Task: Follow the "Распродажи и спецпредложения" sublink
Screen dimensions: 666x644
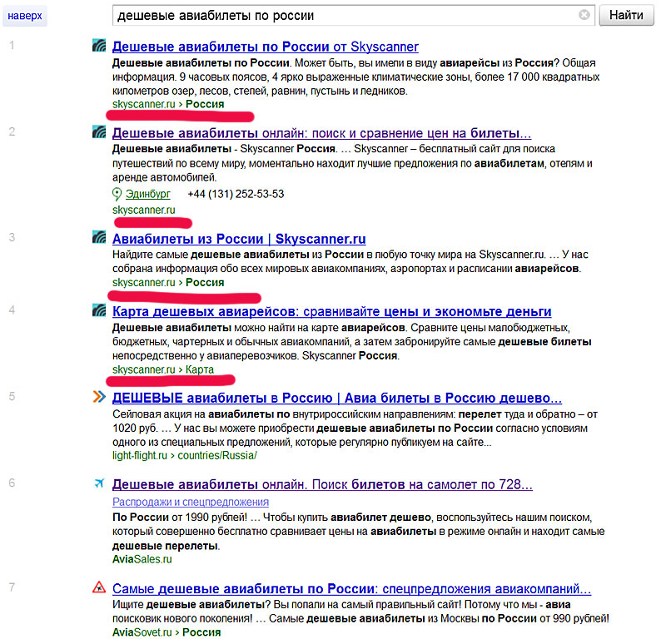Action: coord(190,502)
